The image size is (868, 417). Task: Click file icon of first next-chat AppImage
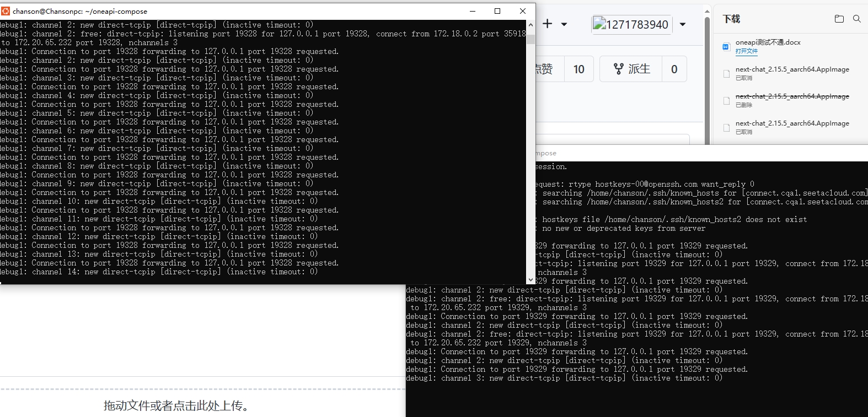coord(726,73)
